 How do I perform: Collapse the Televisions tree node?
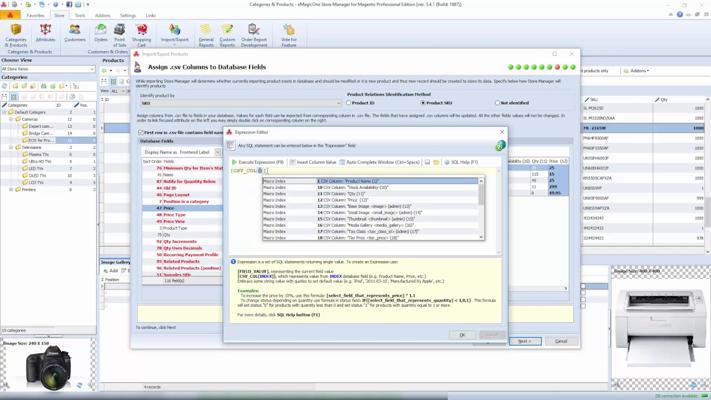pyautogui.click(x=11, y=147)
